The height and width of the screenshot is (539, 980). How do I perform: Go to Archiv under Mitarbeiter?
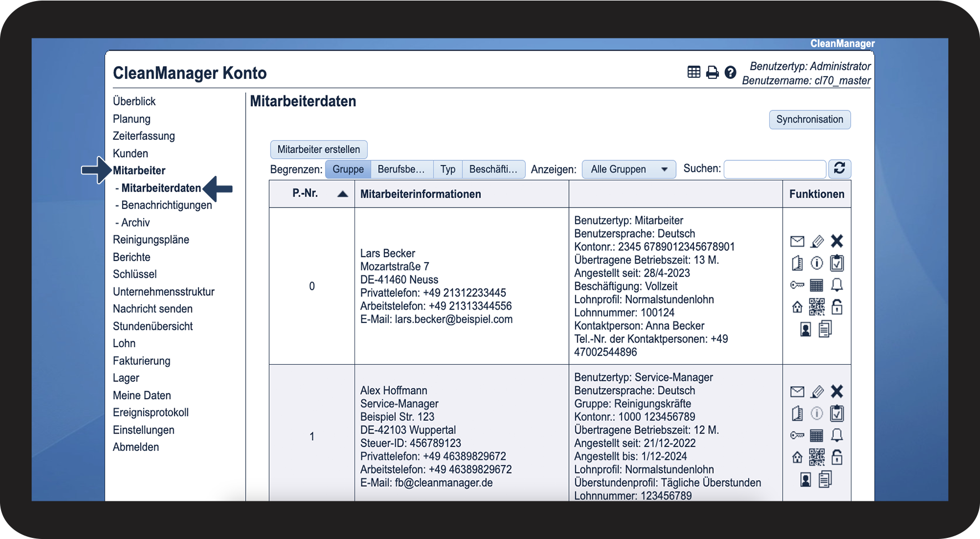(x=135, y=223)
